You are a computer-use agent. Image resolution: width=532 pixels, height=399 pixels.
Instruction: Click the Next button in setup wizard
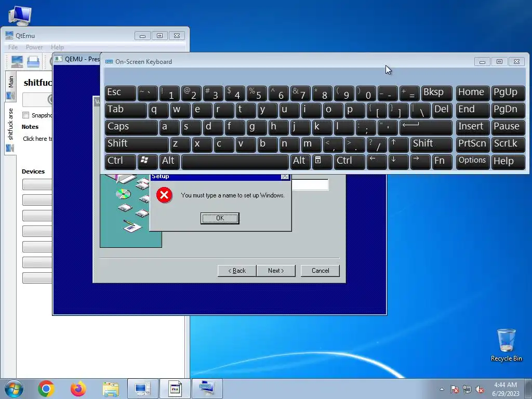tap(276, 271)
